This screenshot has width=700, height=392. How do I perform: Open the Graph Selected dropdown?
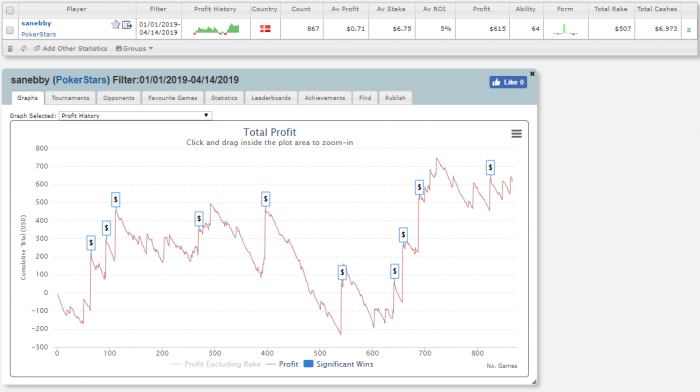pyautogui.click(x=135, y=116)
